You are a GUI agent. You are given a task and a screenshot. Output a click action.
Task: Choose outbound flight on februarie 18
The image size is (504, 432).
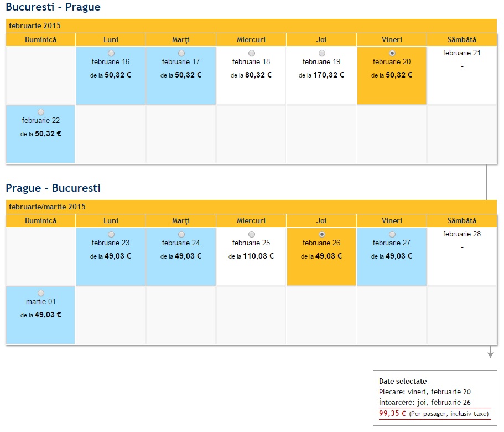[x=252, y=53]
